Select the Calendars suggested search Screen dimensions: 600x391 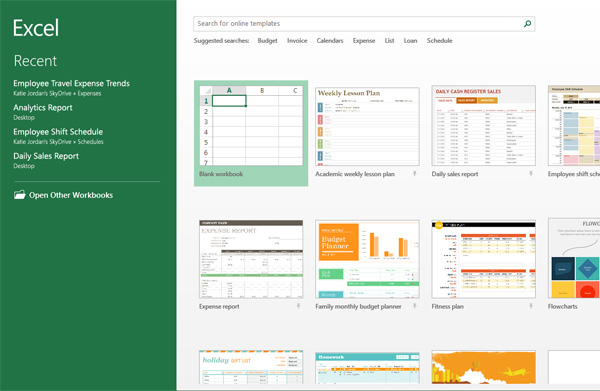(330, 41)
